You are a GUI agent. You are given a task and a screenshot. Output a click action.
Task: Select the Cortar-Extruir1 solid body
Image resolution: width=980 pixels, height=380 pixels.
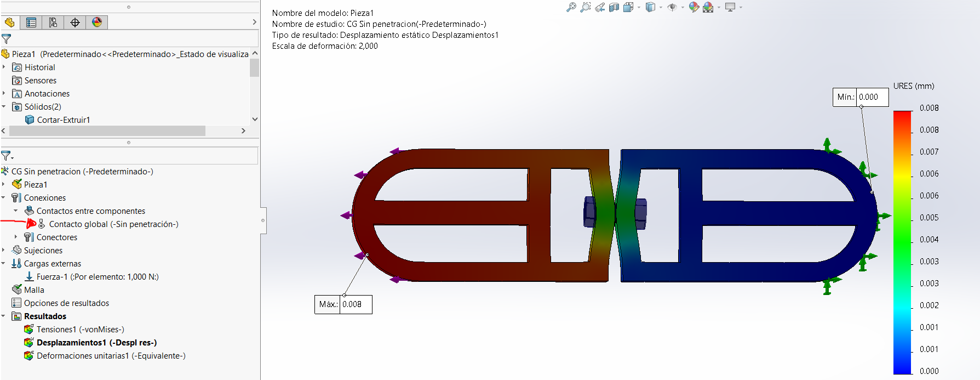tap(58, 120)
